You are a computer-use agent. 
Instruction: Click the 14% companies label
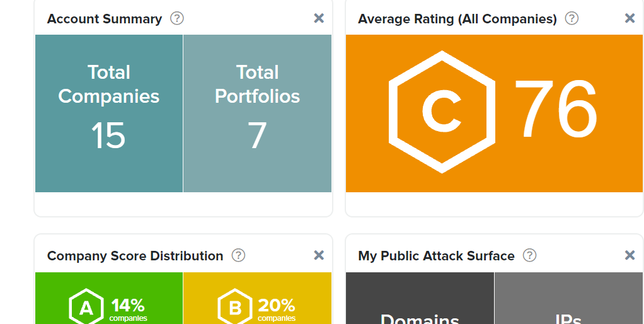(129, 310)
